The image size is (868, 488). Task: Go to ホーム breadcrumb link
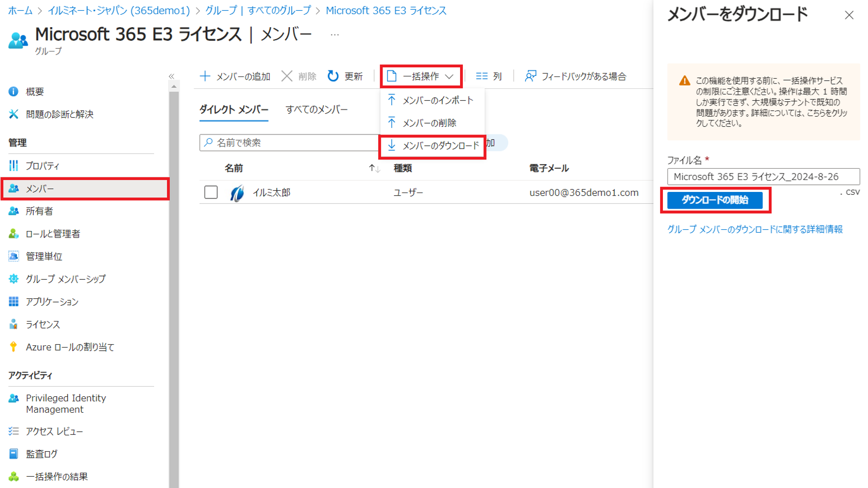(x=20, y=10)
